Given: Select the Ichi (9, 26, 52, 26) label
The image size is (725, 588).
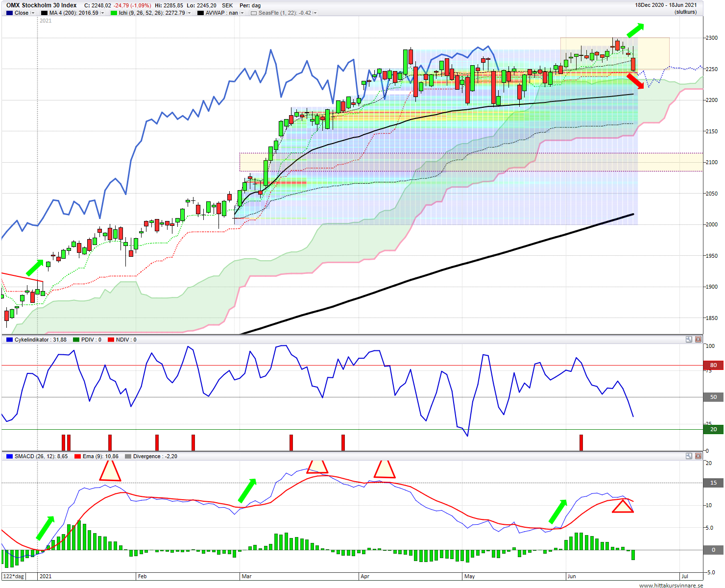Looking at the screenshot, I should tap(152, 13).
